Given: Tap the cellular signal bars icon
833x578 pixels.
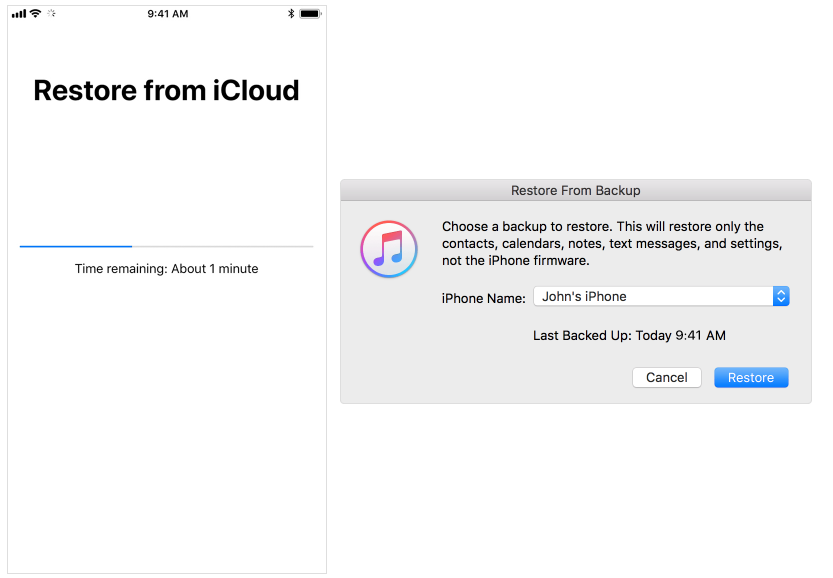Looking at the screenshot, I should pyautogui.click(x=19, y=14).
